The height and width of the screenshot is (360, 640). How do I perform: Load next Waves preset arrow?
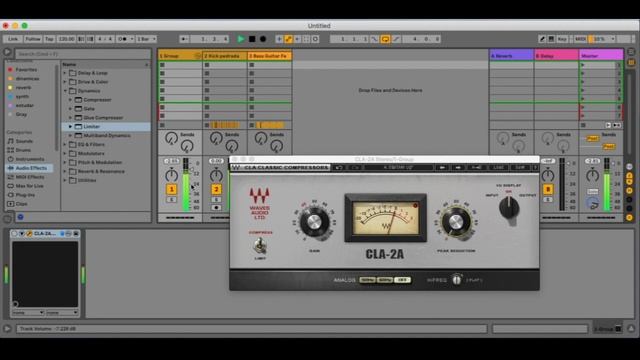tap(458, 167)
